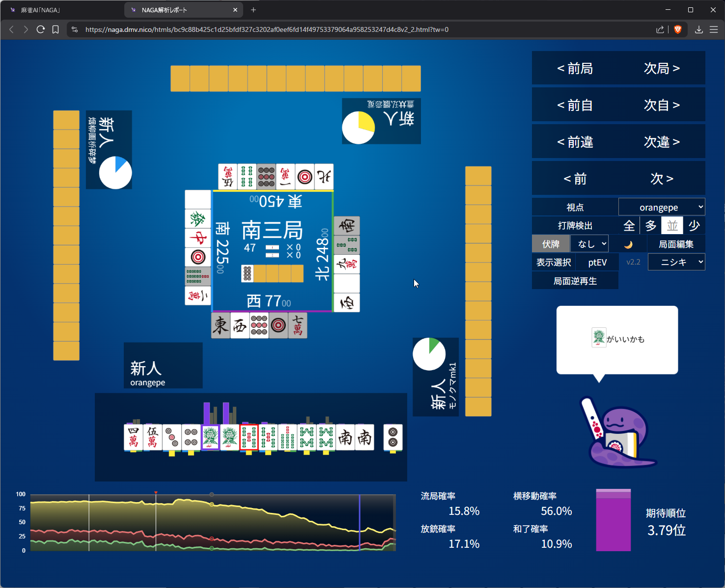
Task: Click the red-outlined bamboo tile in hand
Action: tap(249, 437)
